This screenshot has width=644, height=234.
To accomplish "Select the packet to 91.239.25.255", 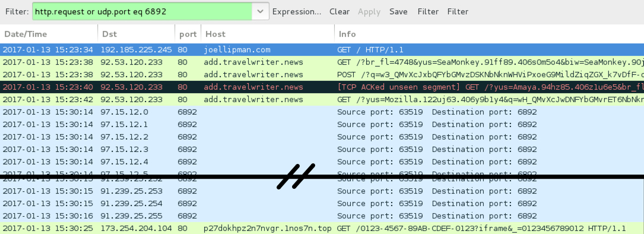I will click(x=322, y=216).
